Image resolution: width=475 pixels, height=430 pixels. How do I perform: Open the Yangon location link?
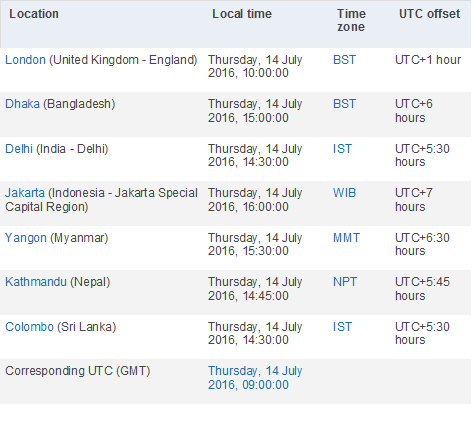point(26,238)
